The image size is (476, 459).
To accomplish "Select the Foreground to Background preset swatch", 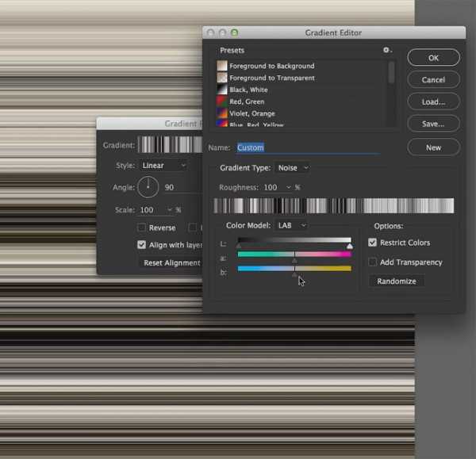I will point(222,66).
